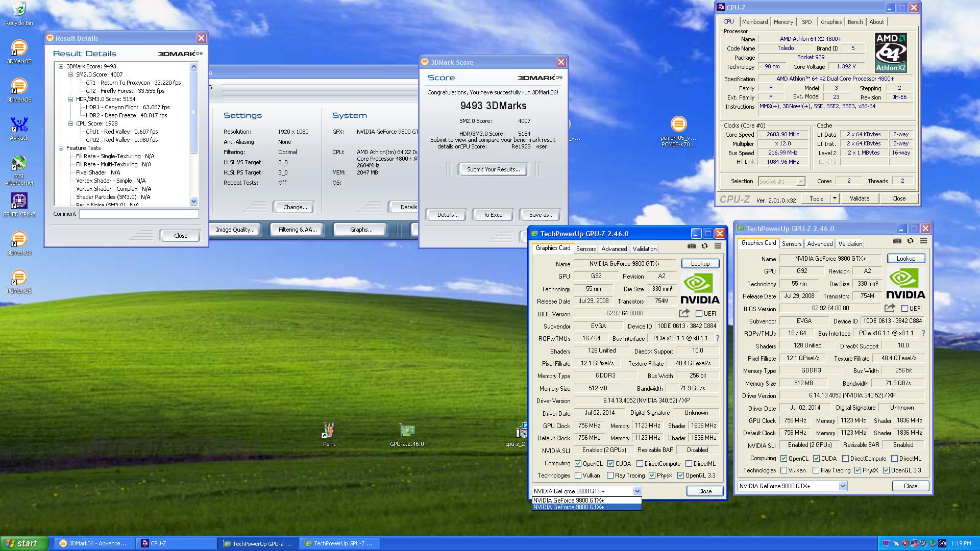
Task: Toggle Vulkan checkbox in right GPU-Z window
Action: pos(783,470)
